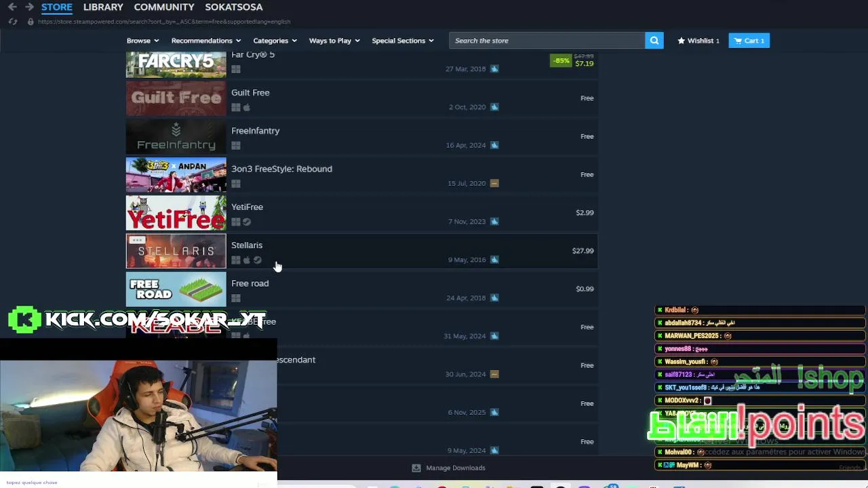Click the $27.99 price for Stellaris
This screenshot has width=868, height=488.
pyautogui.click(x=583, y=251)
